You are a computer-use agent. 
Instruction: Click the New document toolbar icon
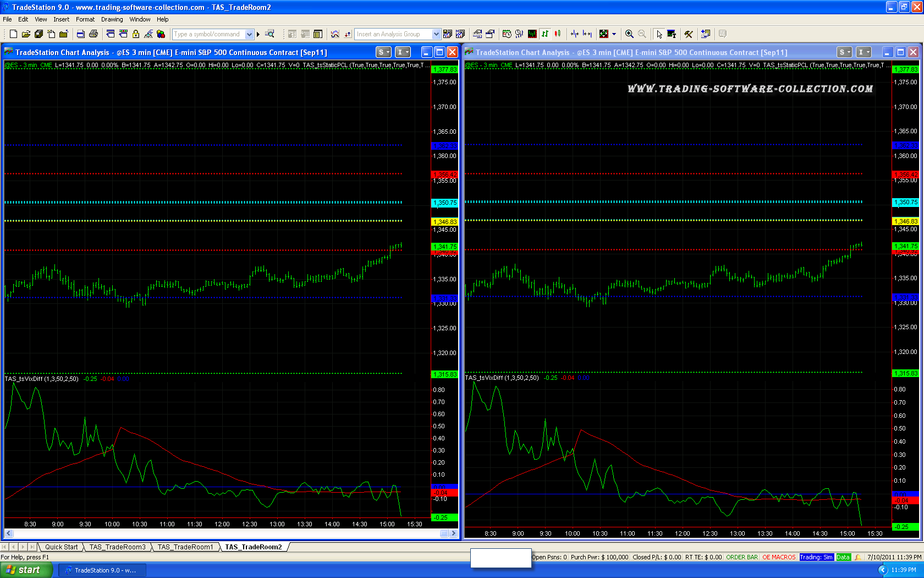[x=13, y=34]
